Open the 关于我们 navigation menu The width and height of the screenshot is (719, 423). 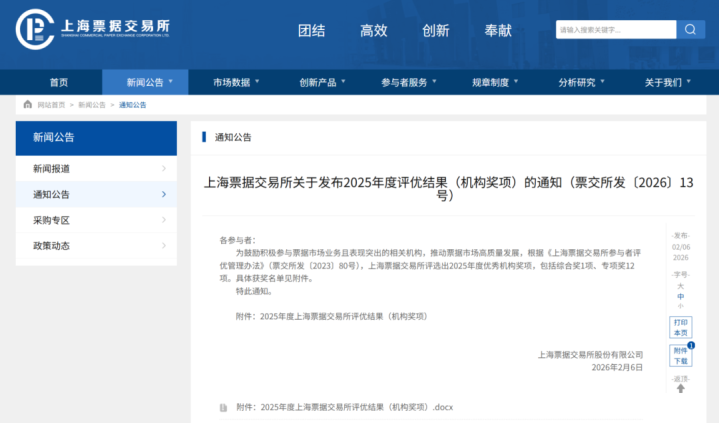[x=663, y=82]
